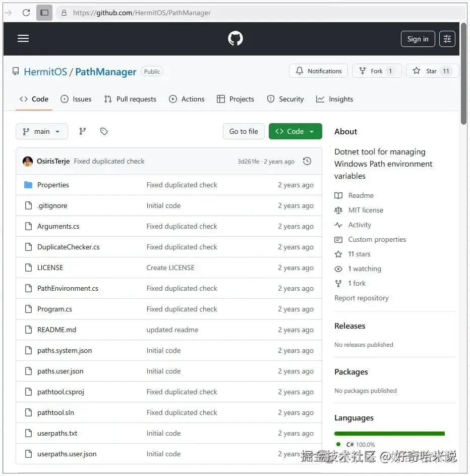Click the book icon beside Readme
Viewport: 470px width, 476px height.
(338, 195)
